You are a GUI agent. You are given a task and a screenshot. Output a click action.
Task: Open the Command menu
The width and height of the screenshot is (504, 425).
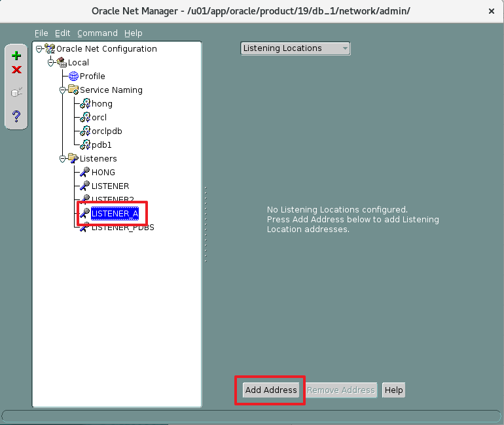(97, 33)
